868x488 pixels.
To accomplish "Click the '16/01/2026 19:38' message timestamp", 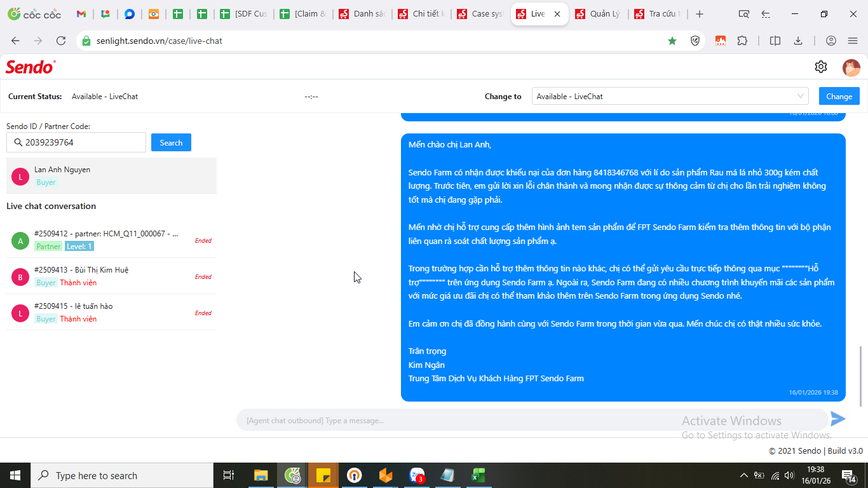I will point(813,393).
